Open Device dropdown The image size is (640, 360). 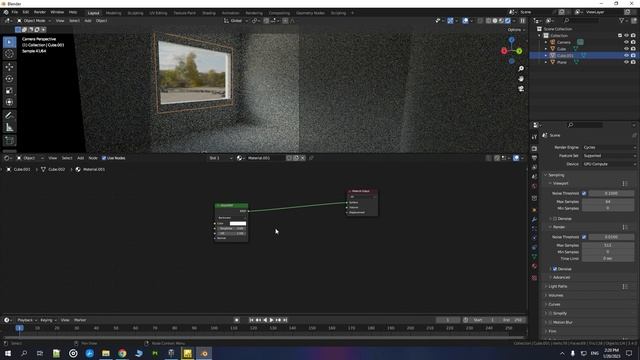click(609, 164)
